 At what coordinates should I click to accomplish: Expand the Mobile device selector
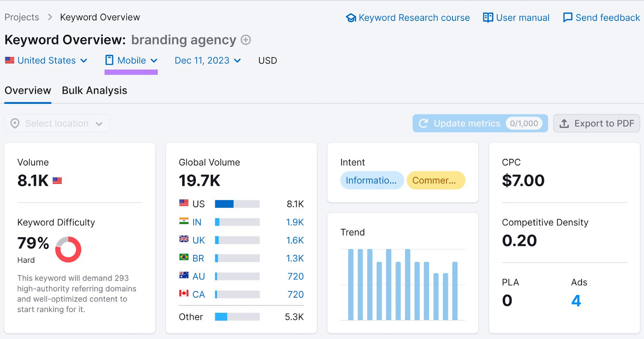click(x=132, y=60)
